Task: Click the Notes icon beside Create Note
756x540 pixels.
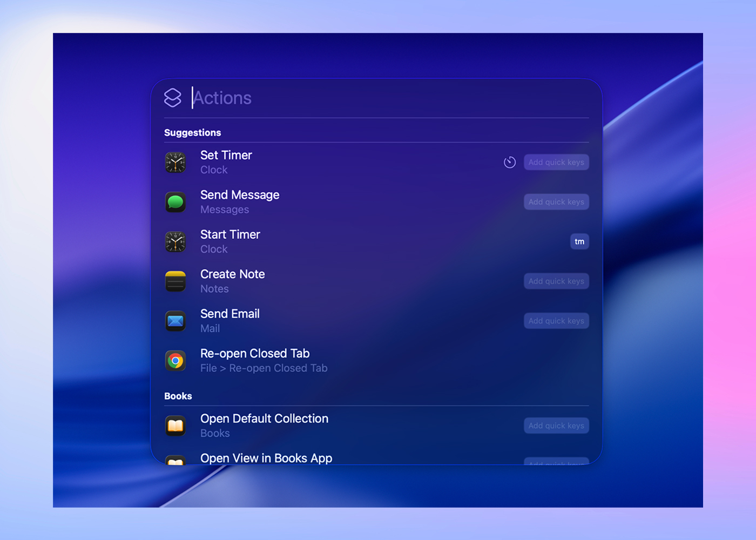Action: [175, 281]
